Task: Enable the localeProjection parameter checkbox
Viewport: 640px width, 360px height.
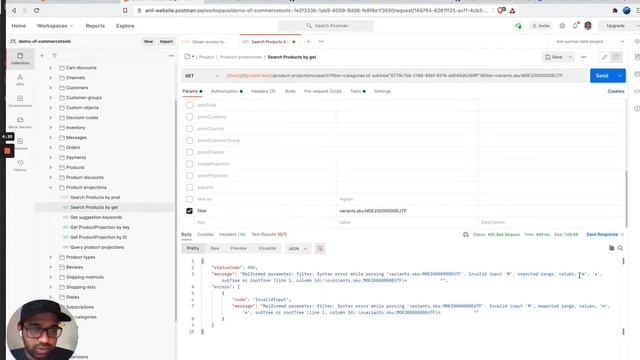Action: [x=189, y=164]
